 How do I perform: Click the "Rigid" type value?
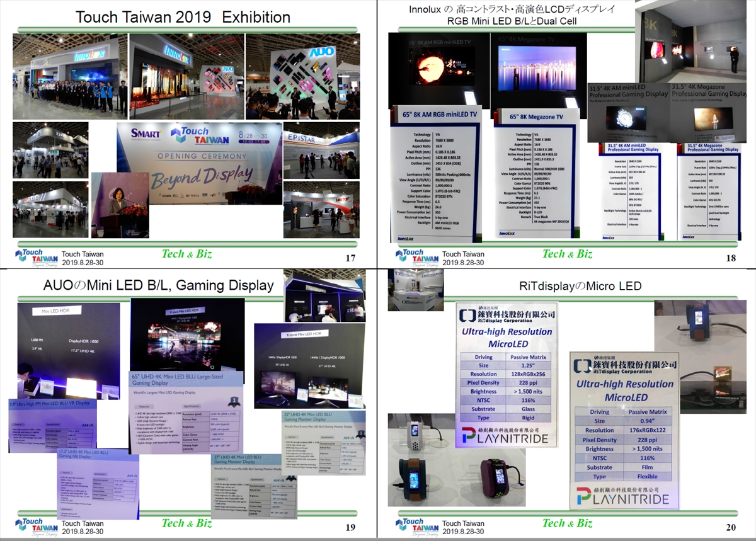[527, 418]
